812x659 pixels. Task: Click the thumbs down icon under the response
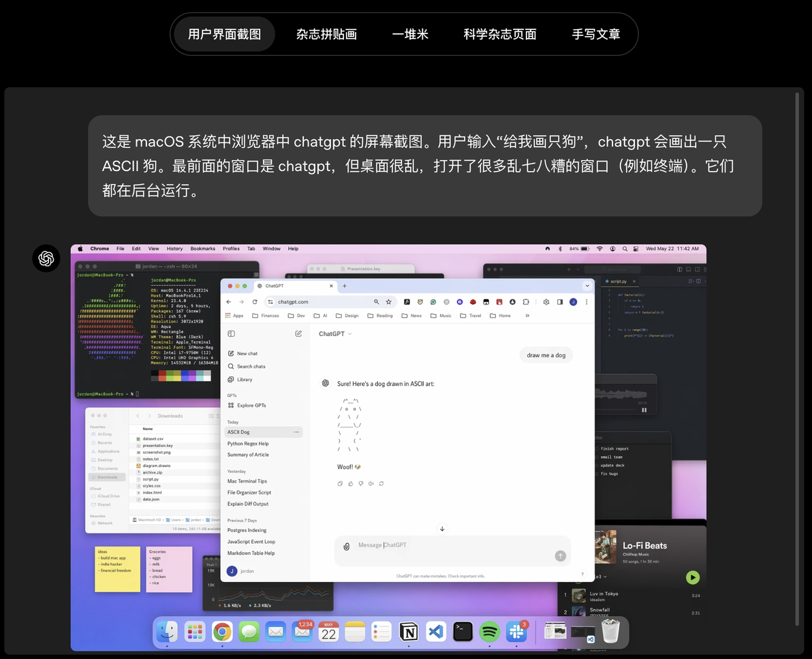(361, 483)
